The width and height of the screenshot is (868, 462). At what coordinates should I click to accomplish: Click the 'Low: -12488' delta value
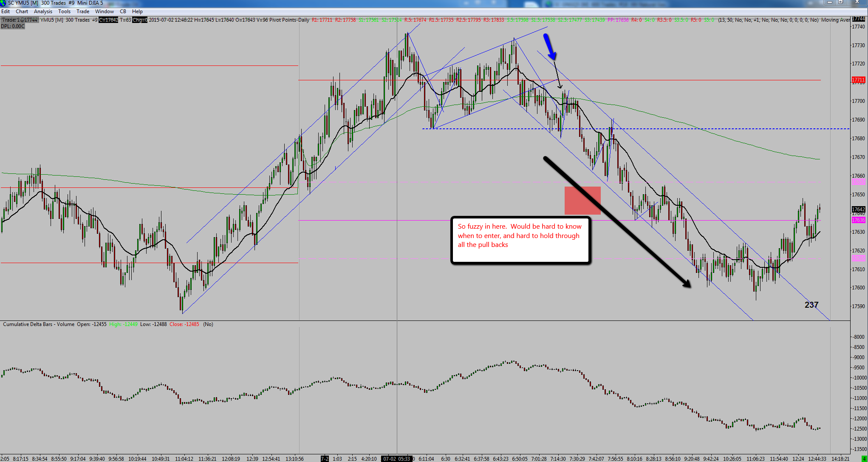click(x=154, y=324)
